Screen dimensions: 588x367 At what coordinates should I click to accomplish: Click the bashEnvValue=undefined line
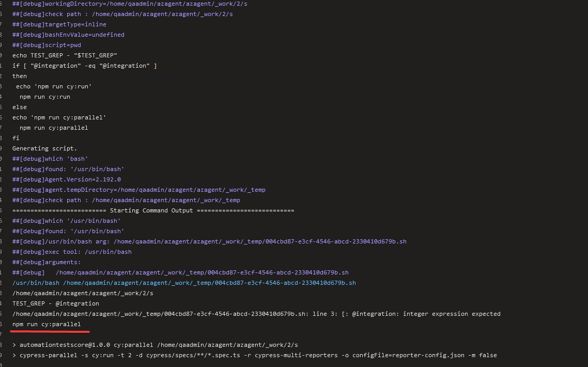tap(68, 35)
